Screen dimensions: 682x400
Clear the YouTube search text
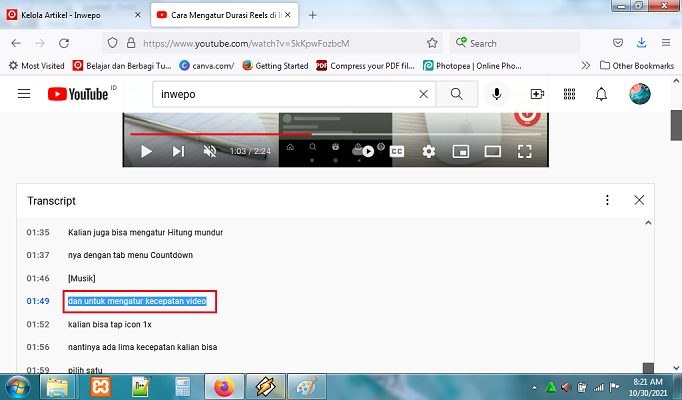pos(423,94)
